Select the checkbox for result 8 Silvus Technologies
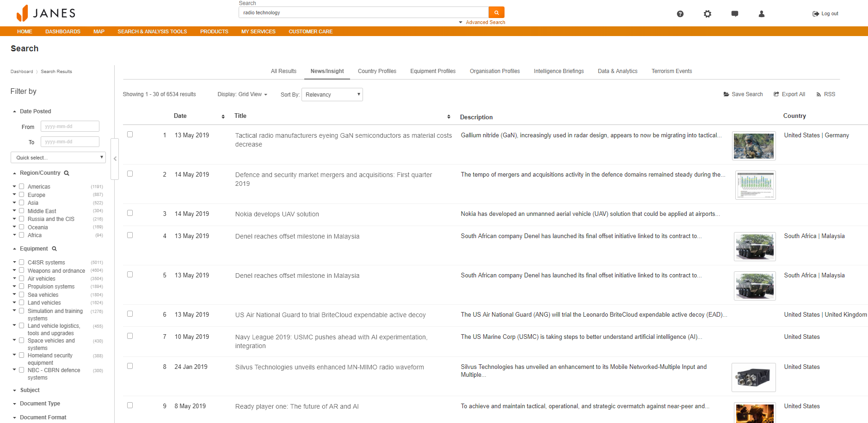This screenshot has width=868, height=423. click(x=130, y=366)
